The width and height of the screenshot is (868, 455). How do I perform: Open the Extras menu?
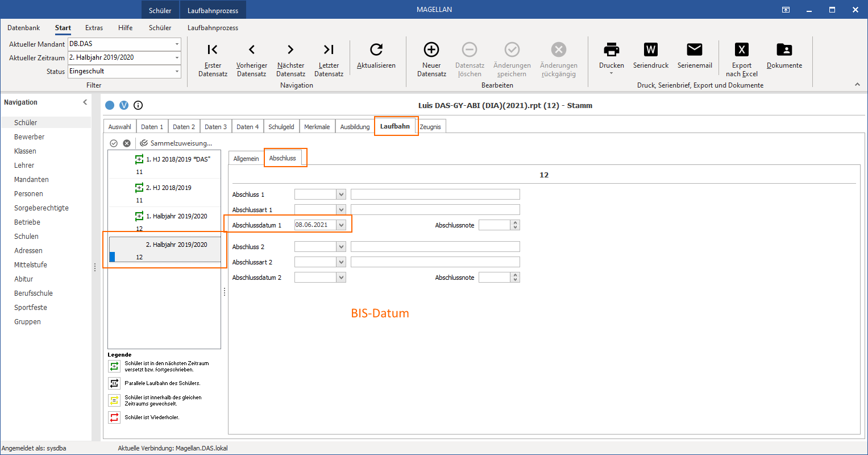pos(94,28)
